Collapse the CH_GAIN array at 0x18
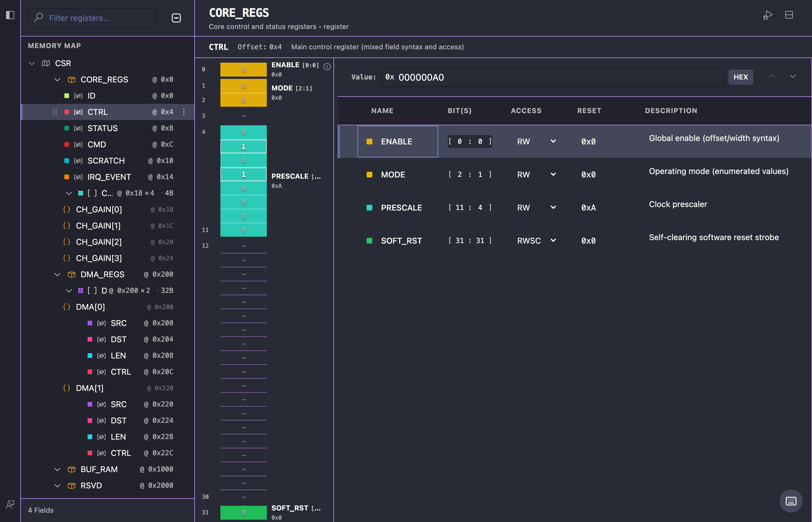Image resolution: width=812 pixels, height=522 pixels. (69, 193)
